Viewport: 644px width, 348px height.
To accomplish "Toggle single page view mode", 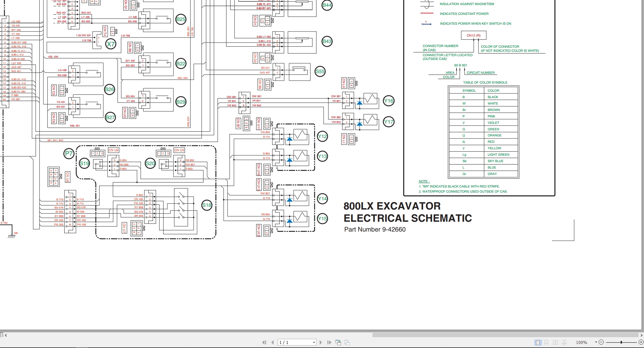I will click(538, 342).
